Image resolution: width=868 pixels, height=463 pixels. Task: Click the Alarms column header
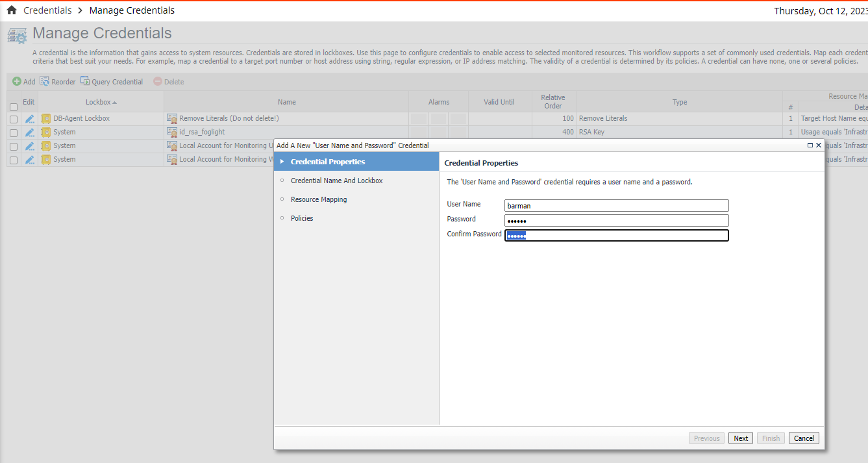tap(439, 102)
